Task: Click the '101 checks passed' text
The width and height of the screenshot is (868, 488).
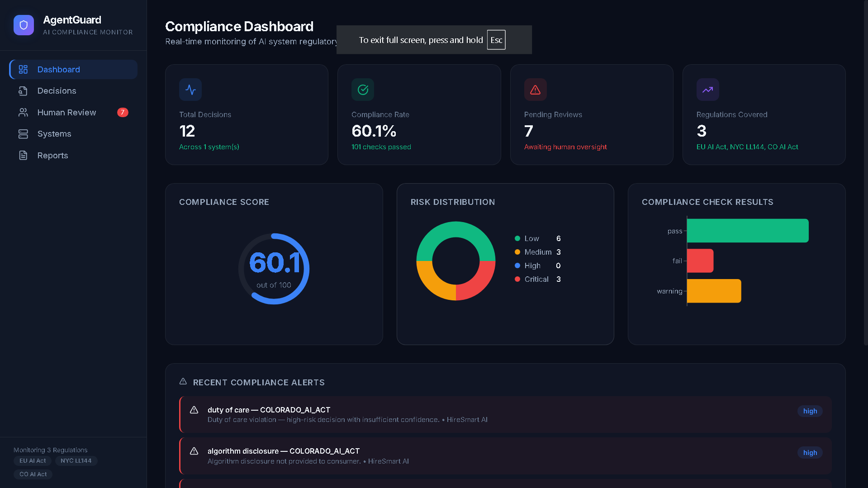Action: [x=381, y=147]
